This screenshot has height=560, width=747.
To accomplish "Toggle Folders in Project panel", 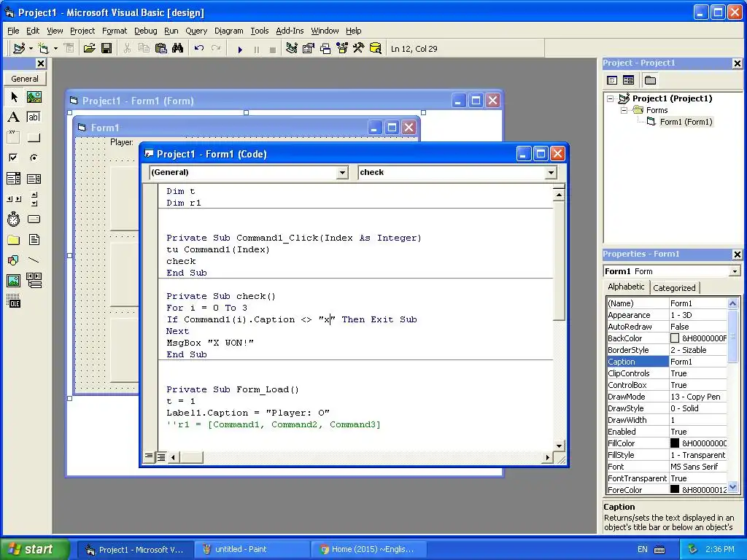I will 650,80.
